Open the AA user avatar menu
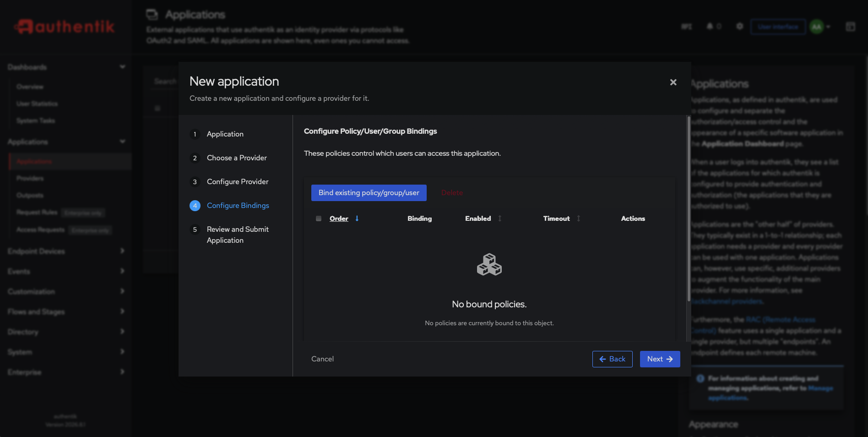This screenshot has width=868, height=437. point(820,27)
